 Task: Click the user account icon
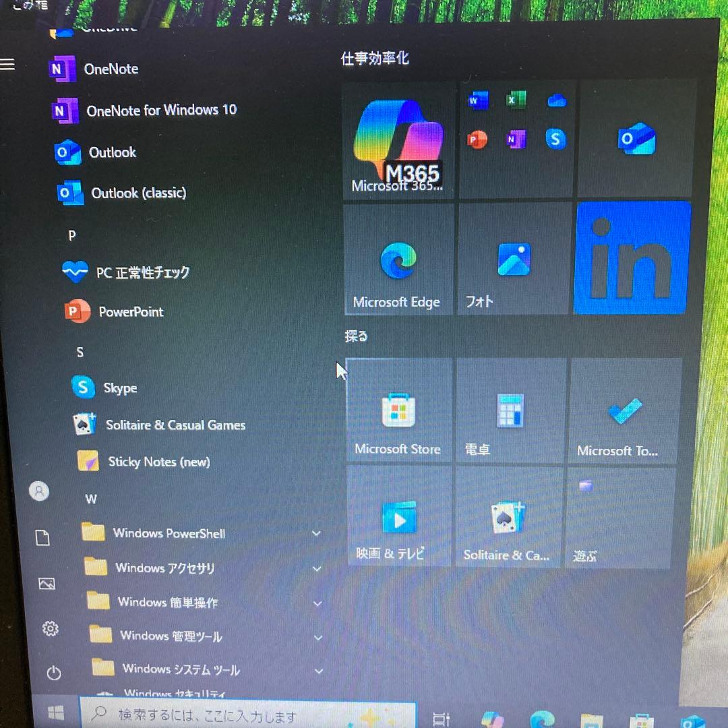click(x=38, y=491)
